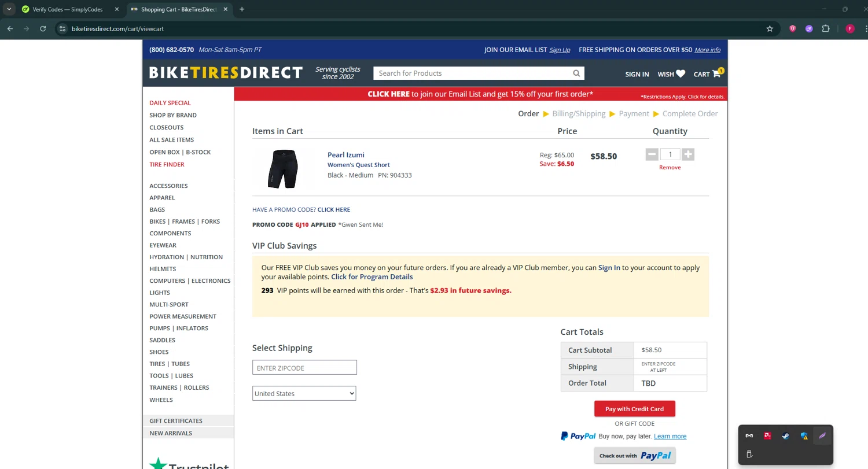Open ALL SALE ITEMS menu item
This screenshot has height=469, width=868.
171,140
